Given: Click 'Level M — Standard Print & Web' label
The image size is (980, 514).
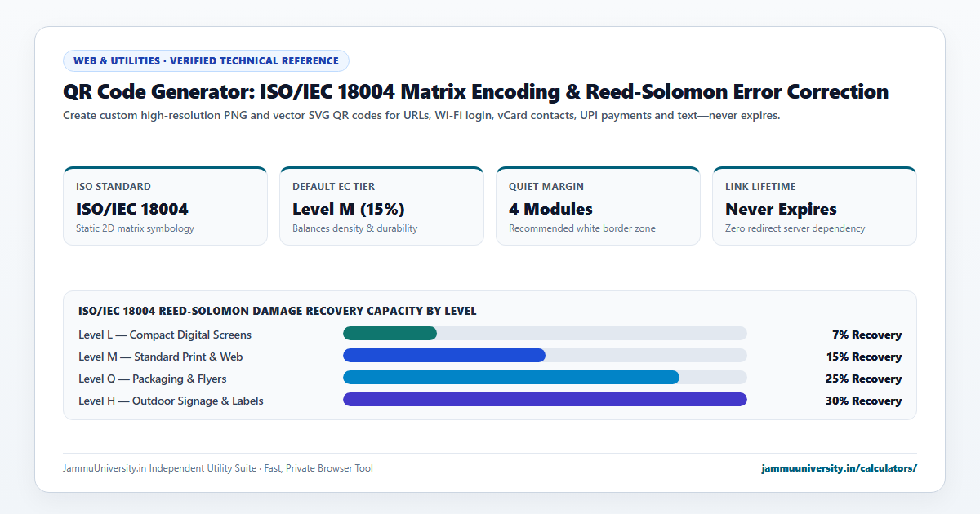Looking at the screenshot, I should [161, 357].
